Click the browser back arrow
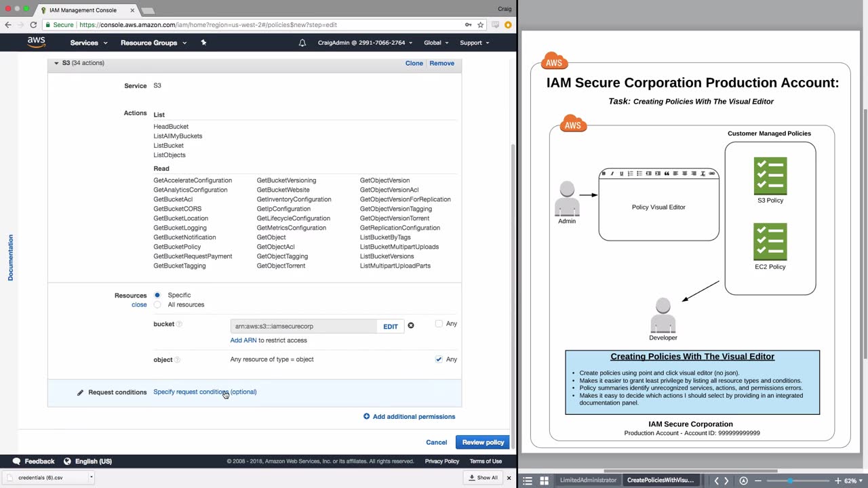This screenshot has height=488, width=868. point(8,24)
